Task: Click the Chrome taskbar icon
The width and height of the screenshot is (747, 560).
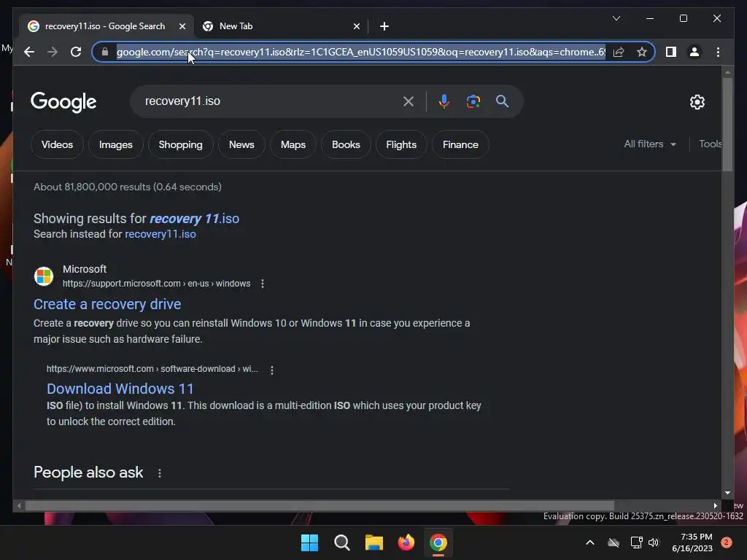Action: [438, 542]
